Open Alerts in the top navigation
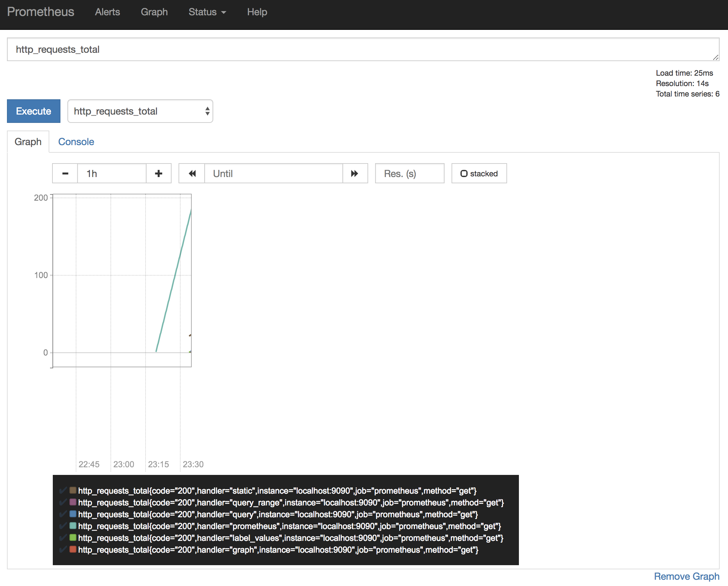728x586 pixels. (x=107, y=12)
